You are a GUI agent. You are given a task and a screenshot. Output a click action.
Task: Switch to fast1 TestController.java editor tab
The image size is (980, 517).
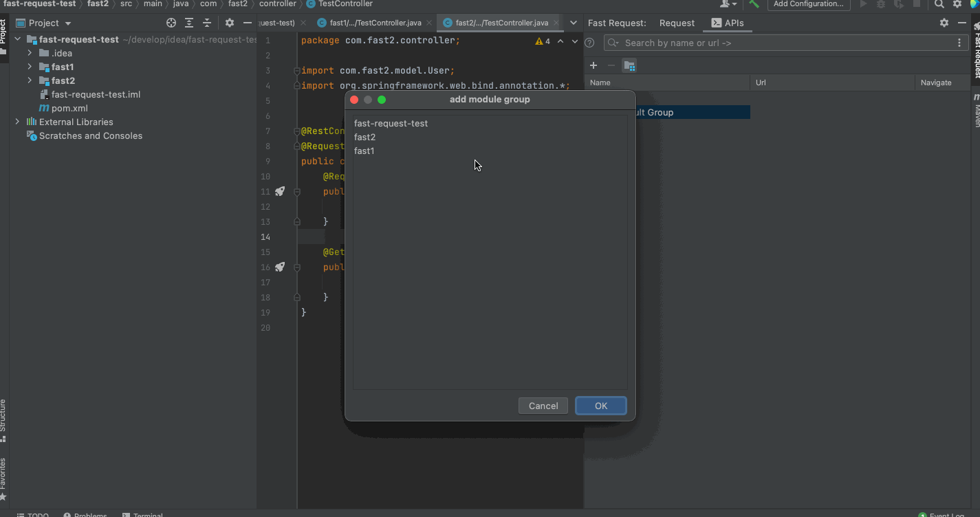point(375,23)
